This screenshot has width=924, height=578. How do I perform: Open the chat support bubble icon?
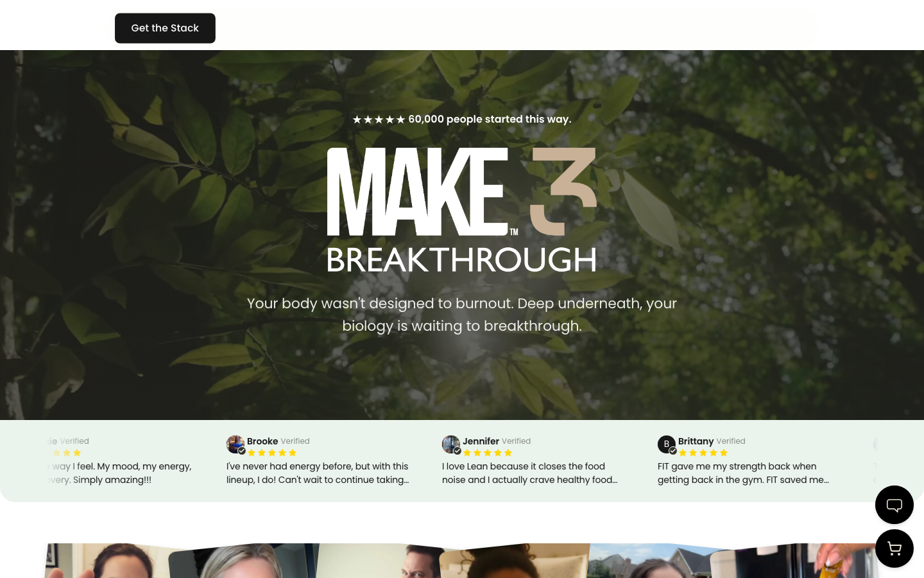894,505
